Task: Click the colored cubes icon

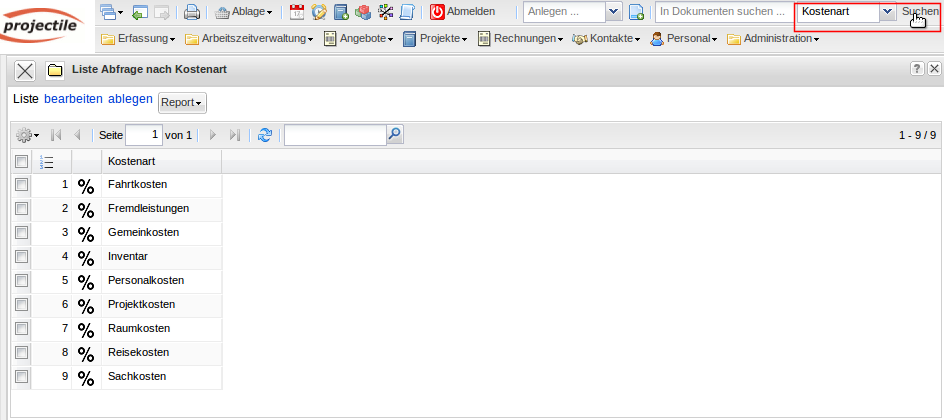Action: click(x=363, y=11)
